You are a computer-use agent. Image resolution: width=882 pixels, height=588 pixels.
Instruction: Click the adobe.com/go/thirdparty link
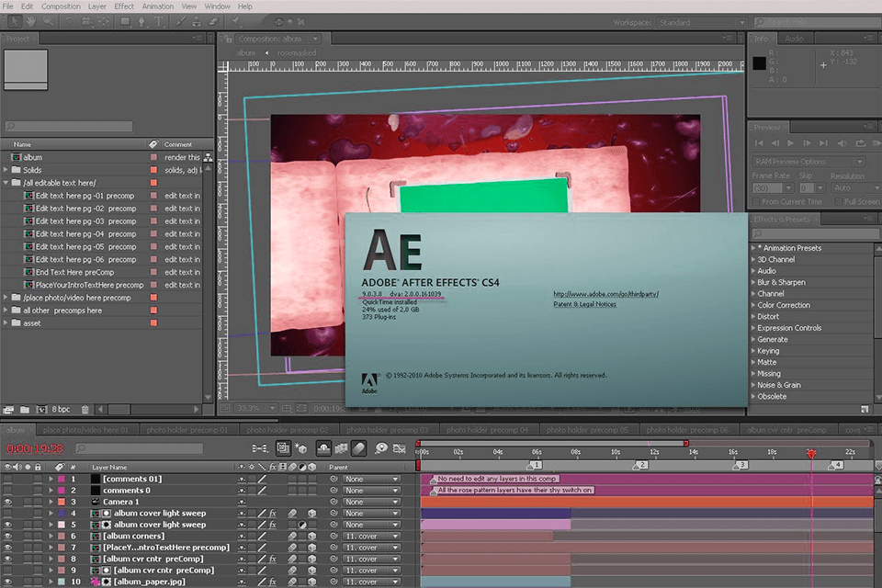coord(605,291)
